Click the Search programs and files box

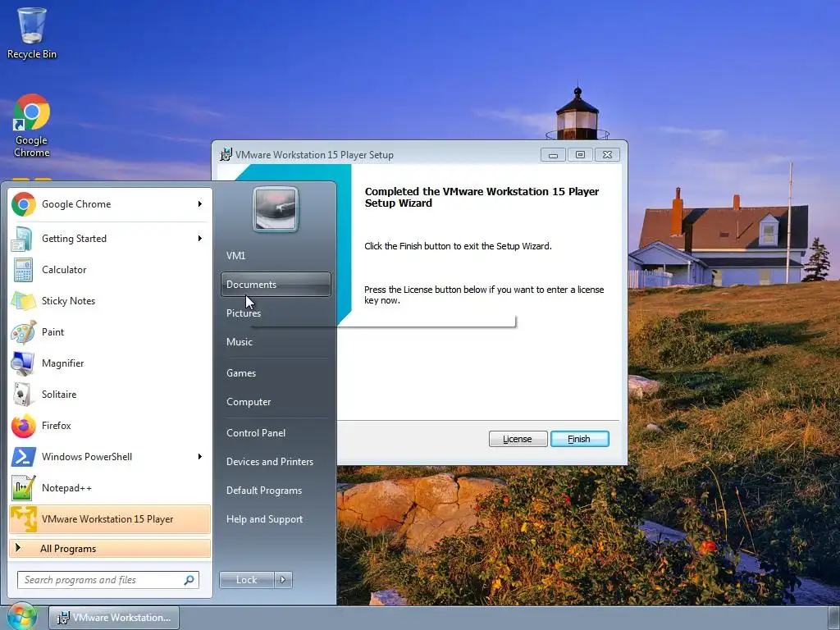[x=108, y=580]
